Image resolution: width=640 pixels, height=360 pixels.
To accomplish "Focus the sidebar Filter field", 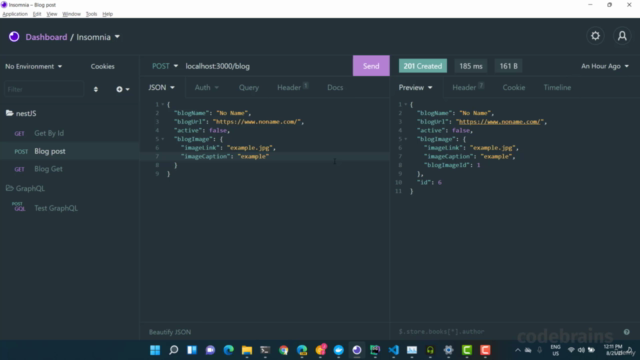I will click(44, 89).
